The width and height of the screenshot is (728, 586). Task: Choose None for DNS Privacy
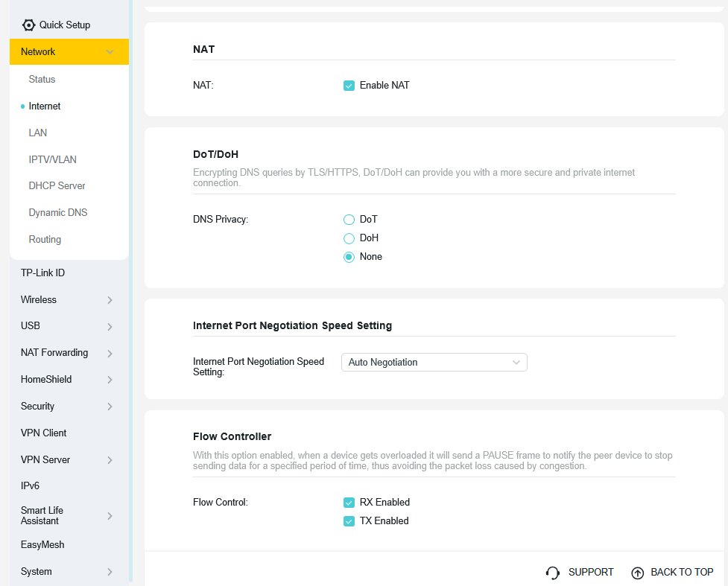click(349, 257)
